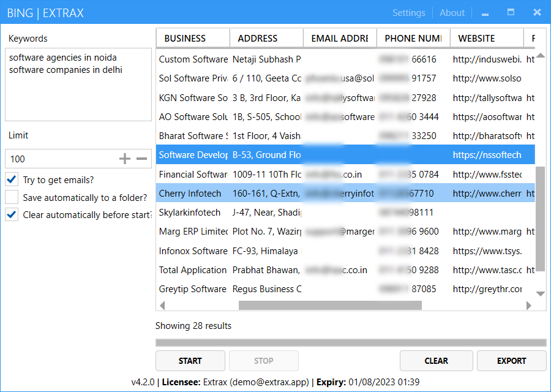Select the 'Greytip Software' row

(346, 288)
